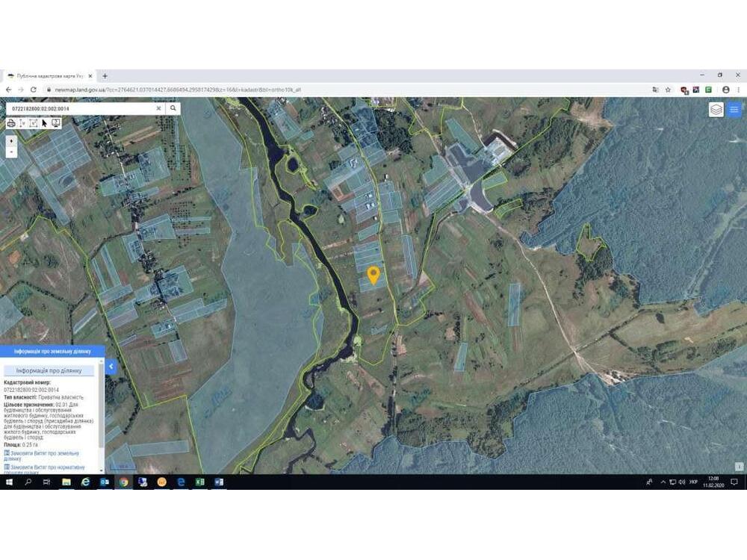Open the blue hamburger menu
Image resolution: width=747 pixels, height=560 pixels.
coord(734,110)
